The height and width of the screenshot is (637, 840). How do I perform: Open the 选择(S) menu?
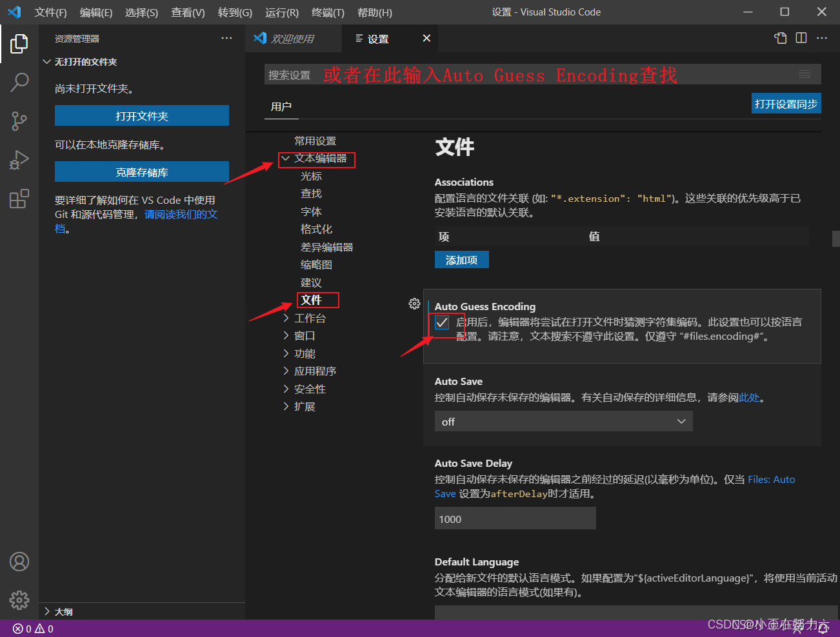pos(141,13)
